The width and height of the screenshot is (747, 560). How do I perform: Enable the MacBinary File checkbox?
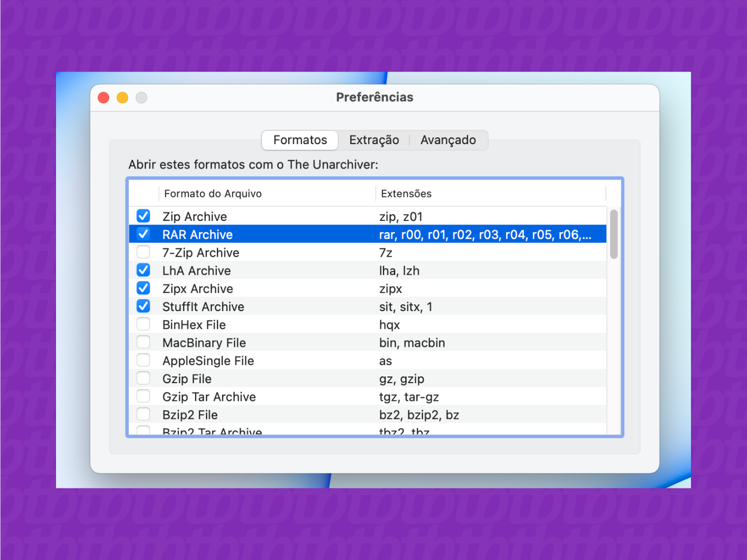(x=143, y=342)
